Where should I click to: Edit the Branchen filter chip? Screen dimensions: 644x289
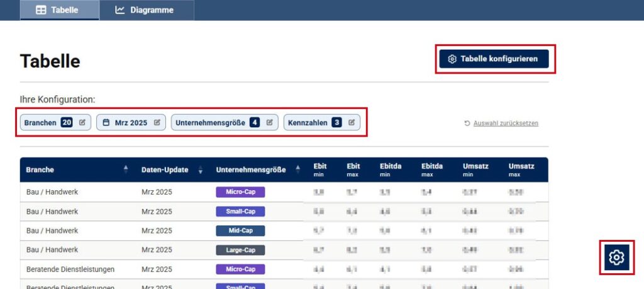[x=55, y=123]
